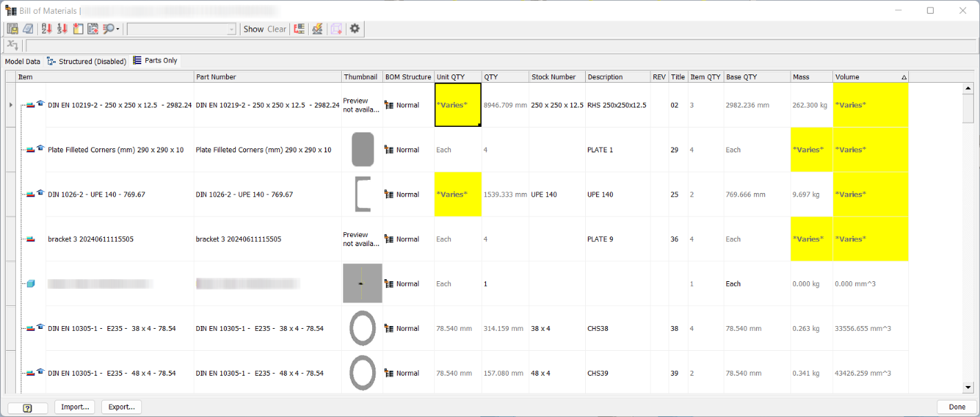Click the Done button
Screen dimensions: 980x417
tap(957, 407)
